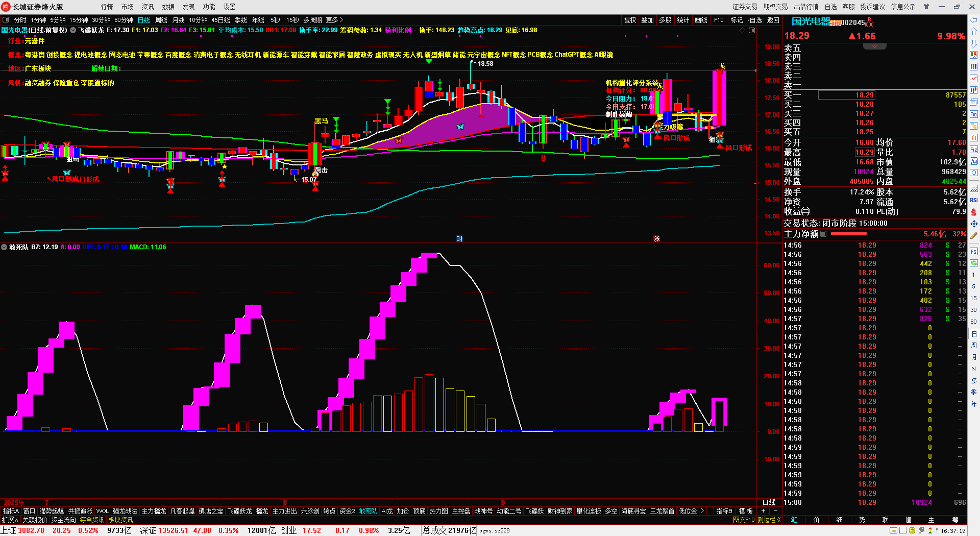This screenshot has height=536, width=980.
Task: Open the 证券交易 link
Action: (x=745, y=7)
